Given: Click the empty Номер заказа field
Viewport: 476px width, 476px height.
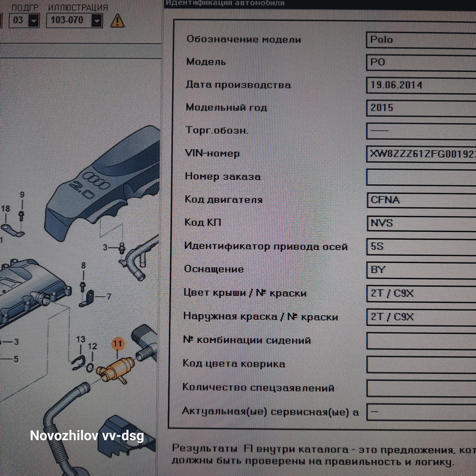Looking at the screenshot, I should point(421,177).
